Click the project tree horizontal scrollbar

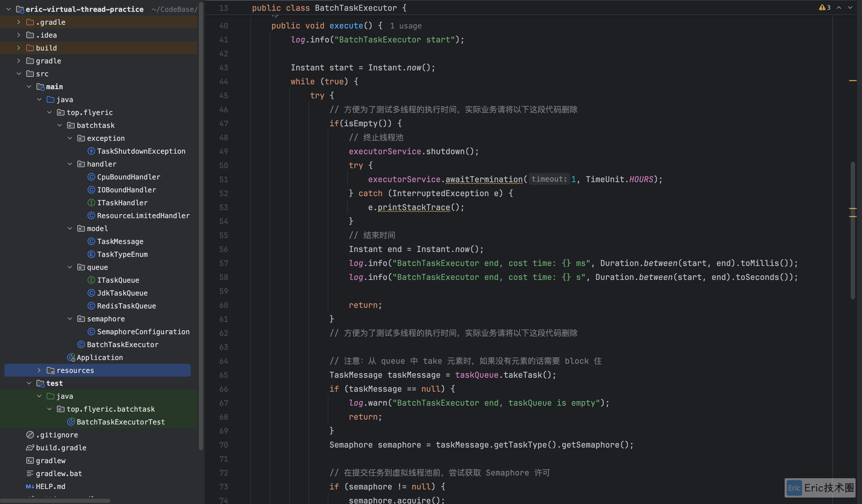[x=55, y=501]
